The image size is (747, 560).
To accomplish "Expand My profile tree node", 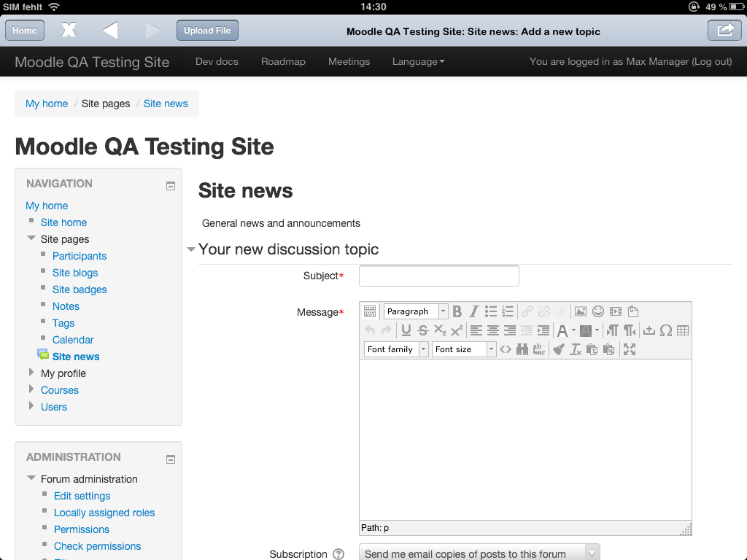I will (31, 373).
